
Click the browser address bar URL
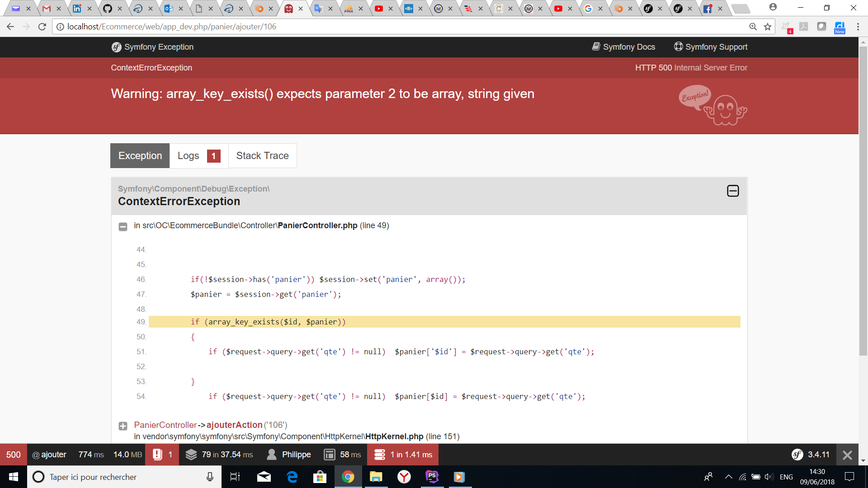(x=181, y=26)
